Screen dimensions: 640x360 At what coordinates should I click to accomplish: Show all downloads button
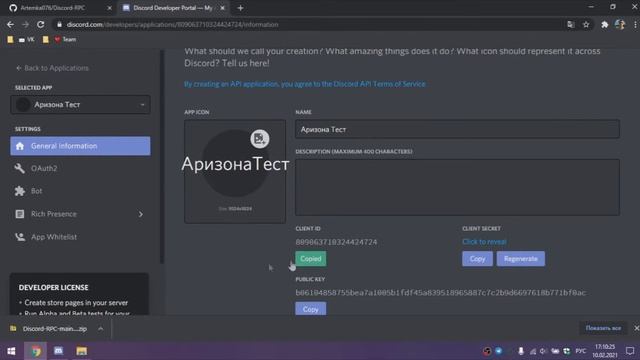[x=603, y=328]
